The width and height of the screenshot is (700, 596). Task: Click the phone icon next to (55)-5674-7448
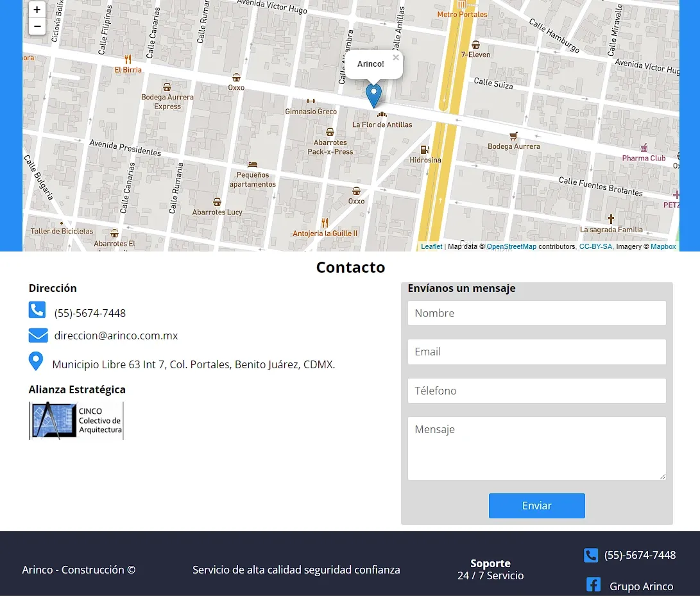37,310
